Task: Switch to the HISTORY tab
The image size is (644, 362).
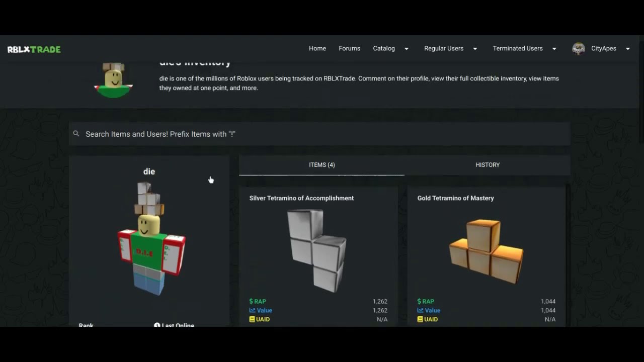Action: pyautogui.click(x=487, y=165)
